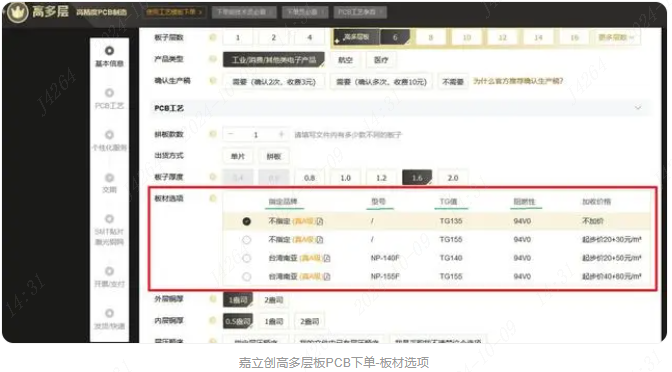Image resolution: width=672 pixels, height=372 pixels.
Task: Collapse the PCB工艺 section chevron
Action: 638,108
